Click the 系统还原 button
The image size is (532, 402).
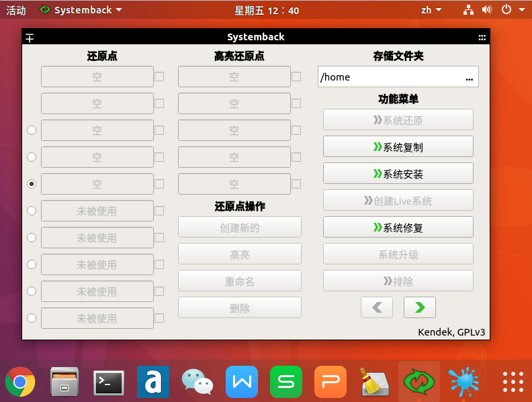(x=398, y=119)
